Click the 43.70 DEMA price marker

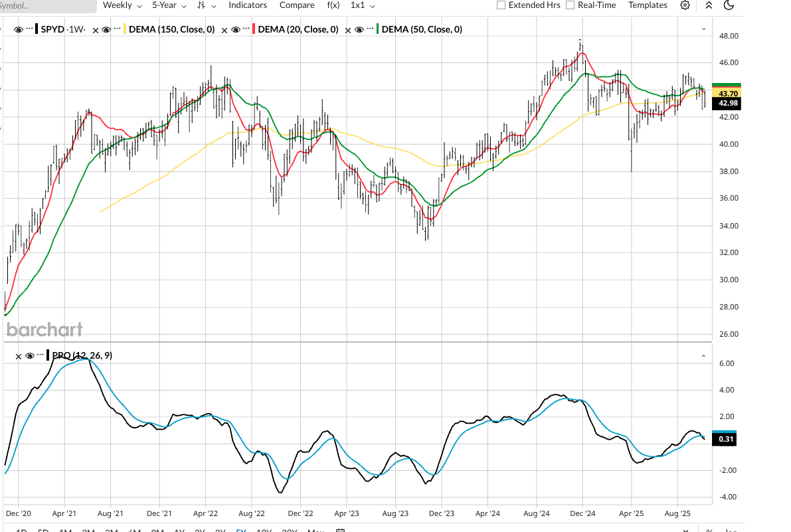coord(726,93)
